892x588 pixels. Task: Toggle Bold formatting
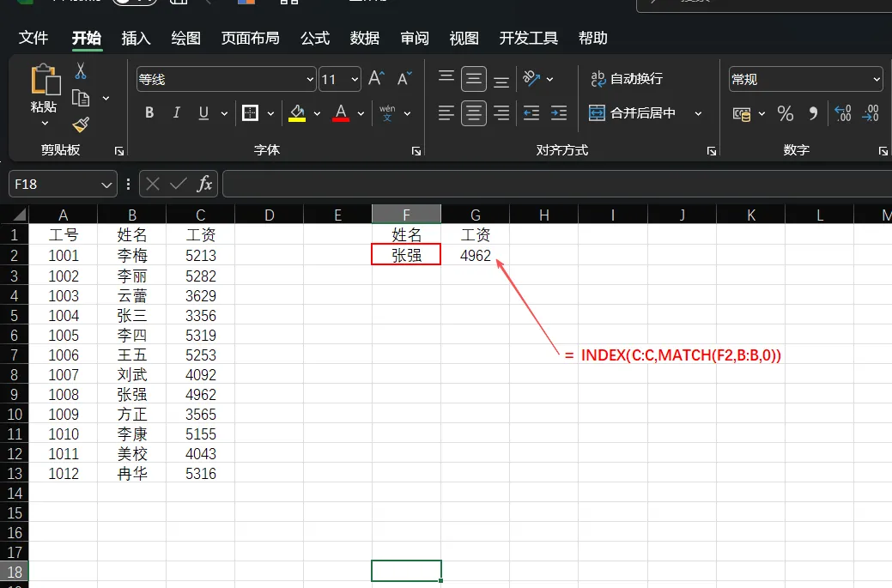tap(149, 113)
